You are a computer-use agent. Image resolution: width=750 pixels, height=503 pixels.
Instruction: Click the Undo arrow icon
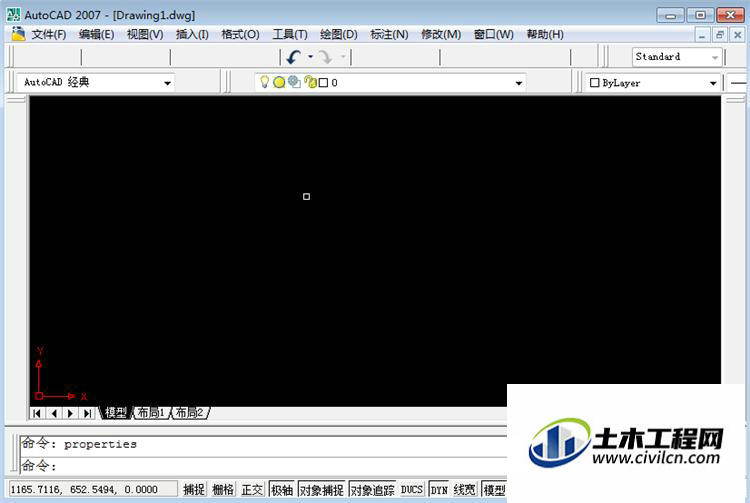(x=294, y=57)
